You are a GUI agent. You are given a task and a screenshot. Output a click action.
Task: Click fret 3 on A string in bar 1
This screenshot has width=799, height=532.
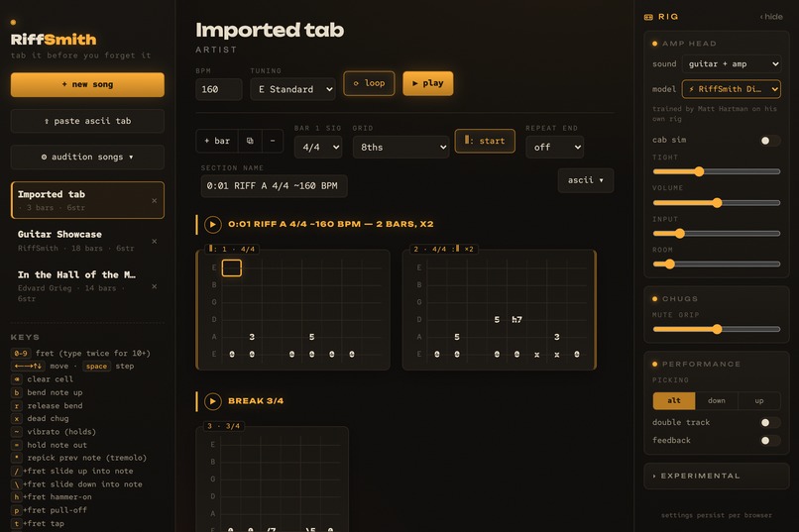252,337
